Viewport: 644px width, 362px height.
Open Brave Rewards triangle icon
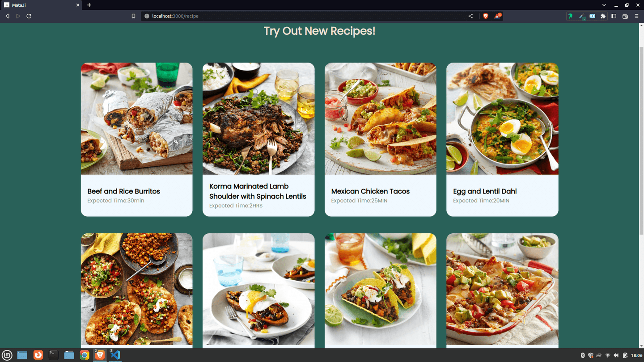[x=497, y=16]
